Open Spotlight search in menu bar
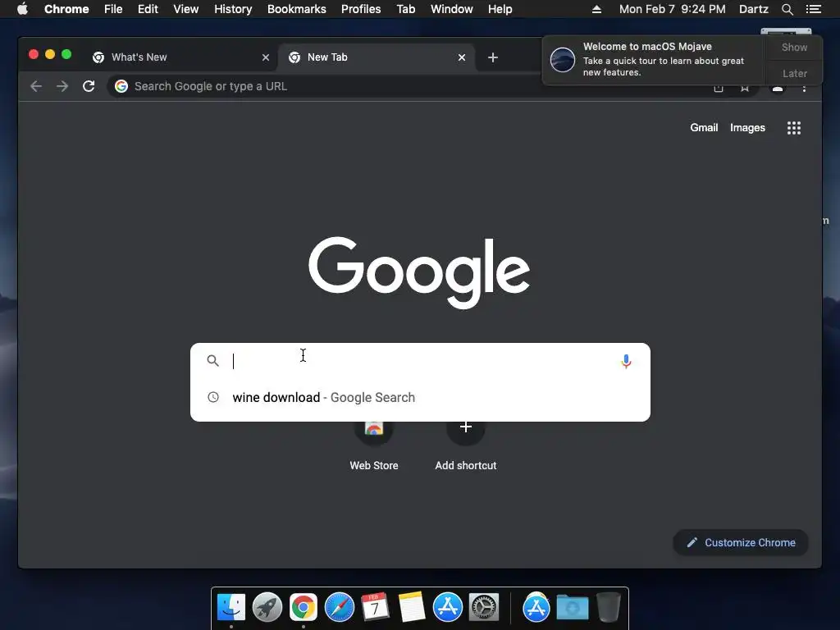 [x=787, y=9]
